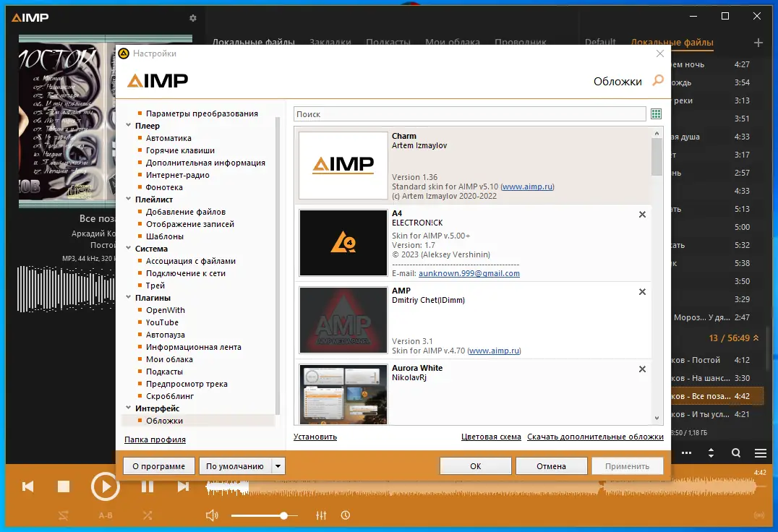The height and width of the screenshot is (532, 778).
Task: Open Скачать дополнительные обложки link
Action: [595, 437]
